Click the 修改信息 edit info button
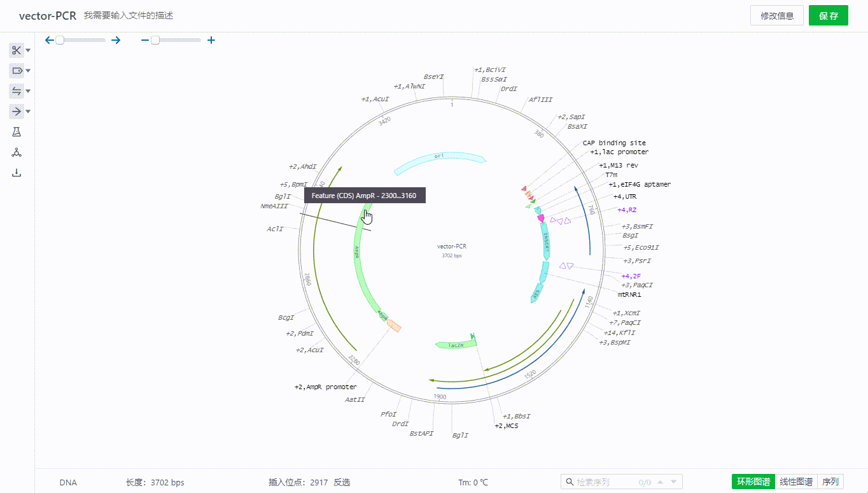Screen dimensions: 868x493 coord(776,16)
